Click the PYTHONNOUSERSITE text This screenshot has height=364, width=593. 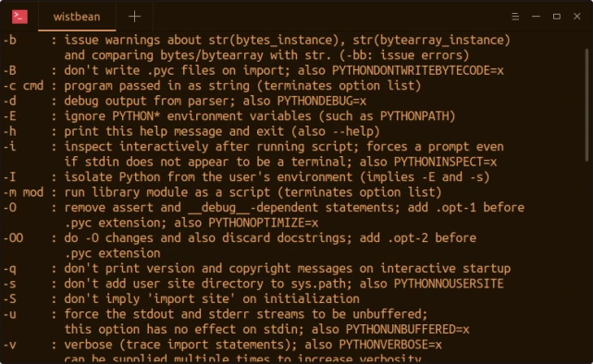tap(449, 284)
